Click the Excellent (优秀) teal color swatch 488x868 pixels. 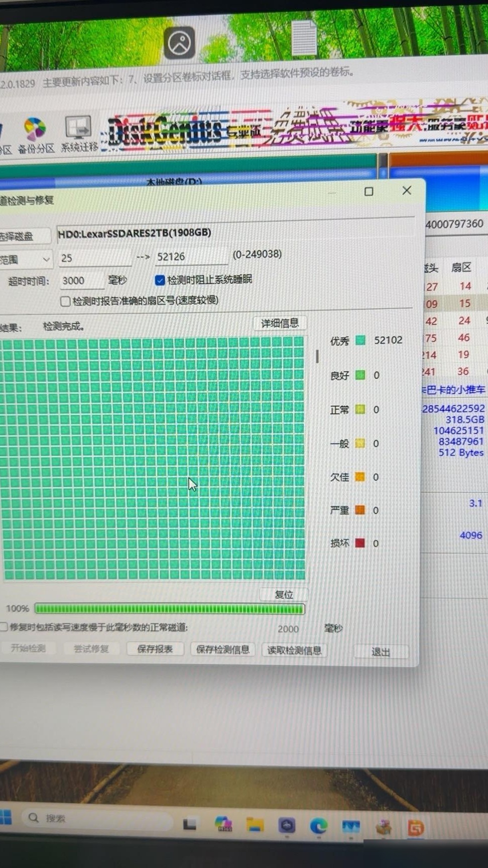[x=360, y=340]
